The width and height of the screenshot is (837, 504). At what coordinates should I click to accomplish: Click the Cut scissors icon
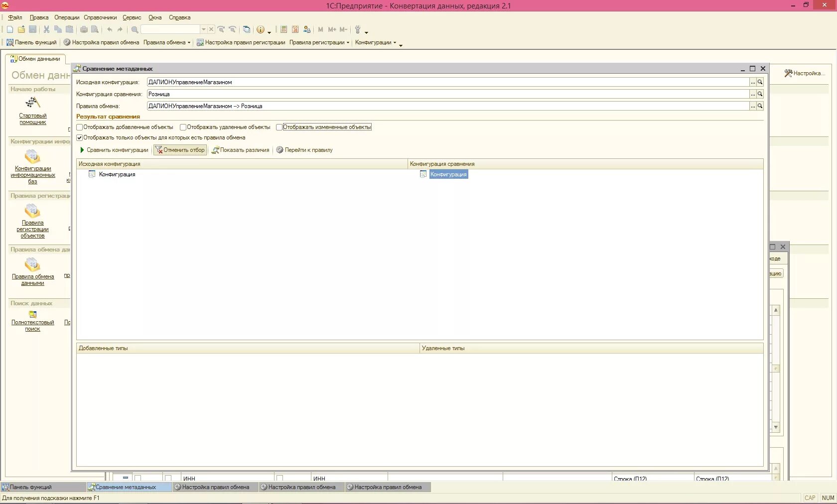point(46,29)
